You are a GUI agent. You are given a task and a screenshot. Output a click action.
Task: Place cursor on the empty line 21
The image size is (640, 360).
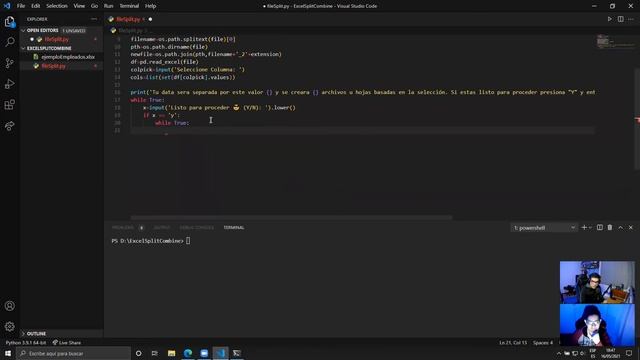(362, 130)
